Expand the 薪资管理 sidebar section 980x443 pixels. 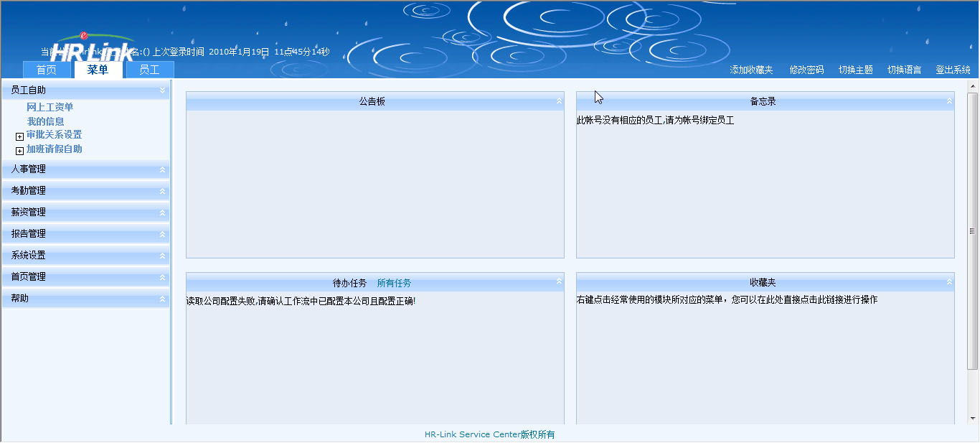coord(162,213)
